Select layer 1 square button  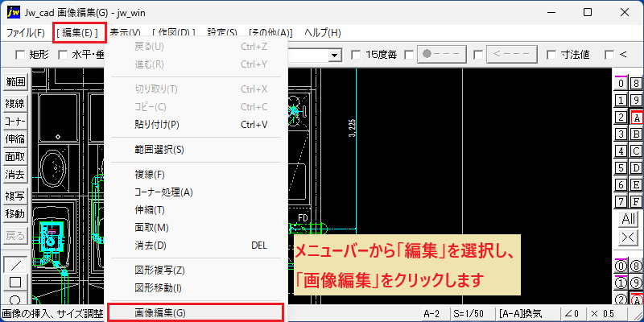coord(621,100)
